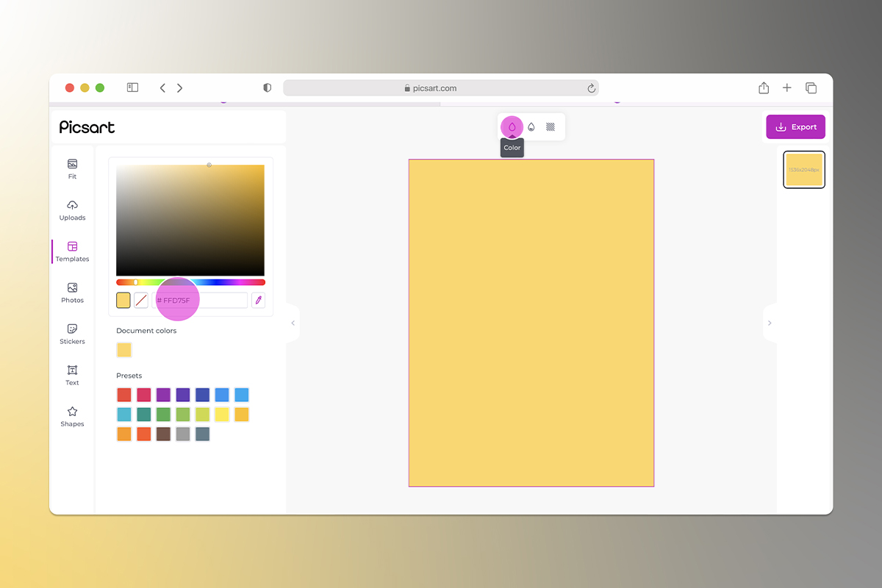Viewport: 882px width, 588px height.
Task: Choose the yellow Document colors swatch
Action: coord(124,350)
